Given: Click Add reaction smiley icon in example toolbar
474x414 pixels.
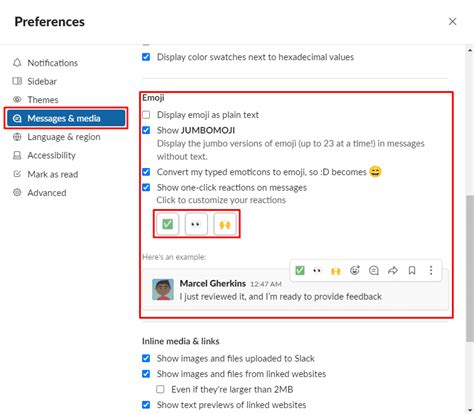Looking at the screenshot, I should (x=355, y=270).
